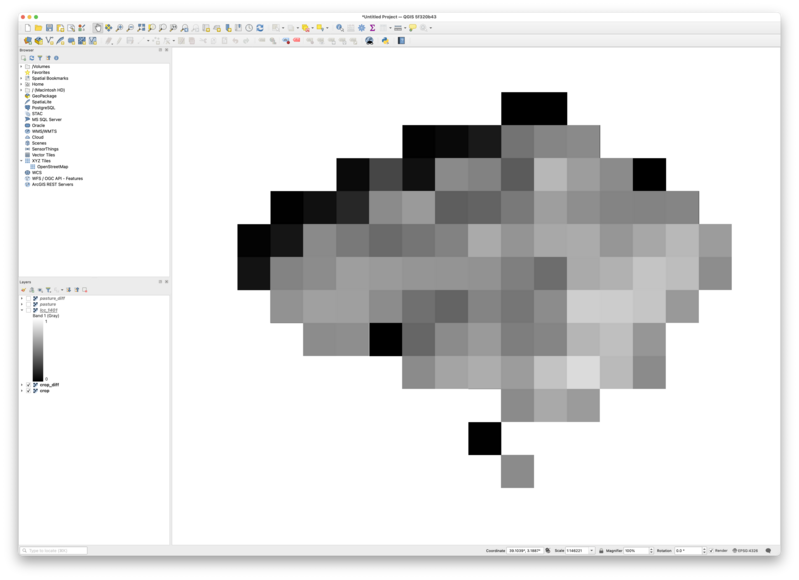799x580 pixels.
Task: Click Expand All in Layers panel
Action: [69, 289]
